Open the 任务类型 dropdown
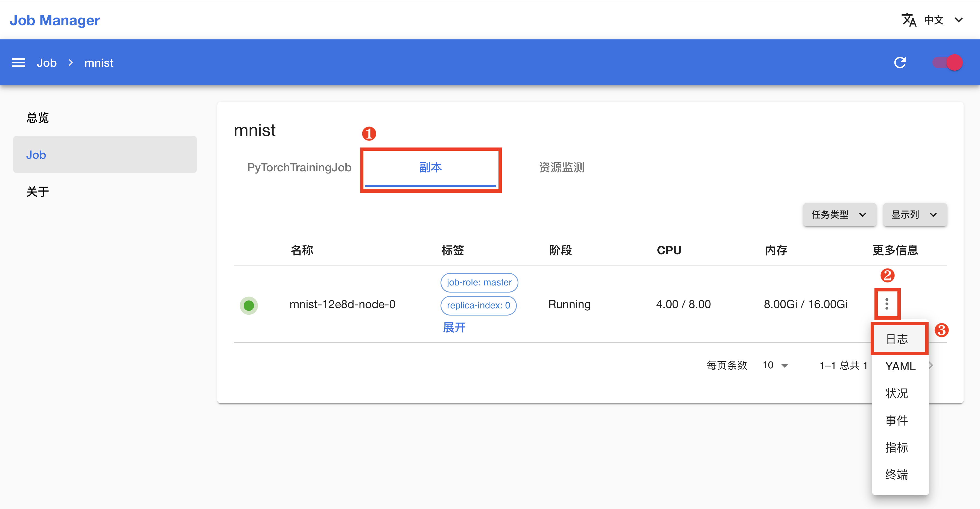 click(x=839, y=215)
